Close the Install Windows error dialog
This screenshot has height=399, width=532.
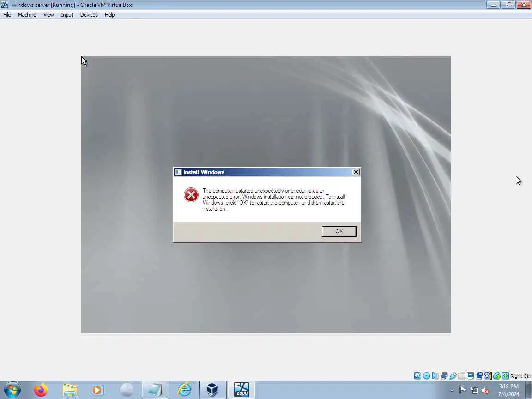(x=356, y=172)
